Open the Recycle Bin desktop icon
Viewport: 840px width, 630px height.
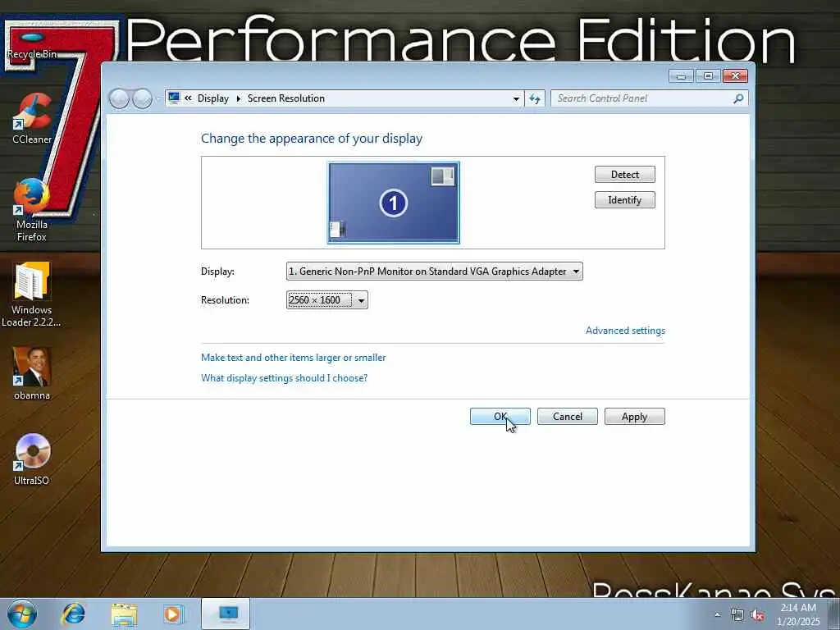[x=32, y=46]
